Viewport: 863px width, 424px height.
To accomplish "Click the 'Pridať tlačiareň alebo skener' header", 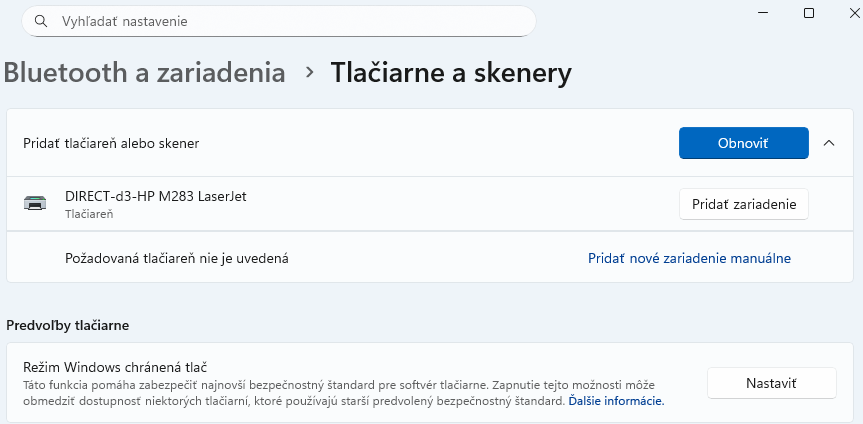I will (111, 143).
